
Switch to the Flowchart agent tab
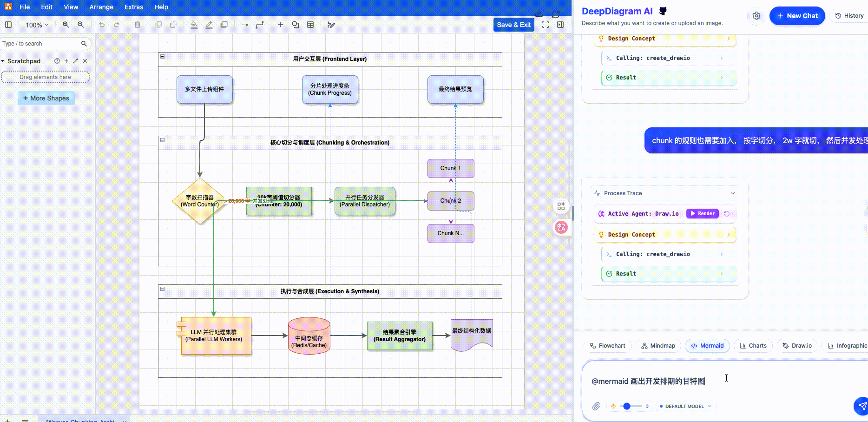coord(607,346)
